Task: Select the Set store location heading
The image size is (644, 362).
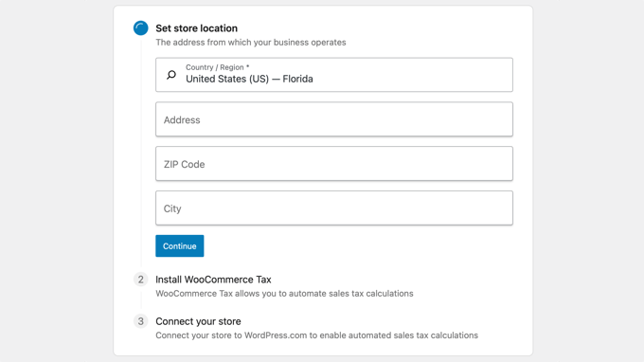Action: coord(196,28)
